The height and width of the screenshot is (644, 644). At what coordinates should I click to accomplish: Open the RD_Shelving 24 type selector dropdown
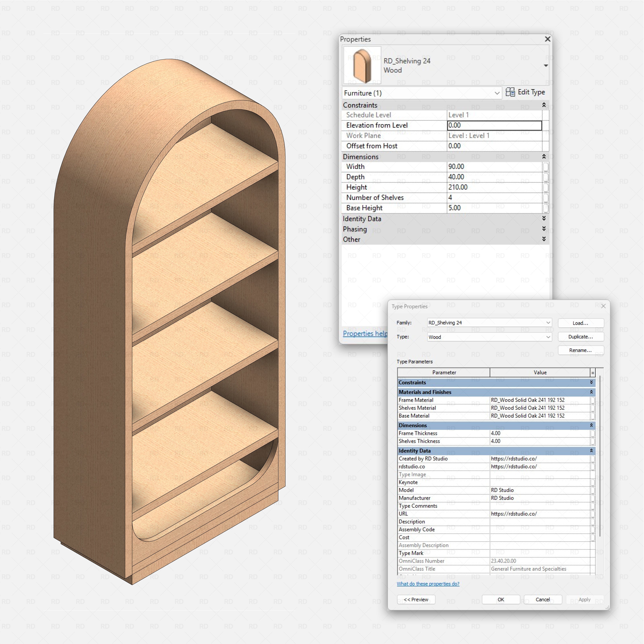tap(546, 66)
